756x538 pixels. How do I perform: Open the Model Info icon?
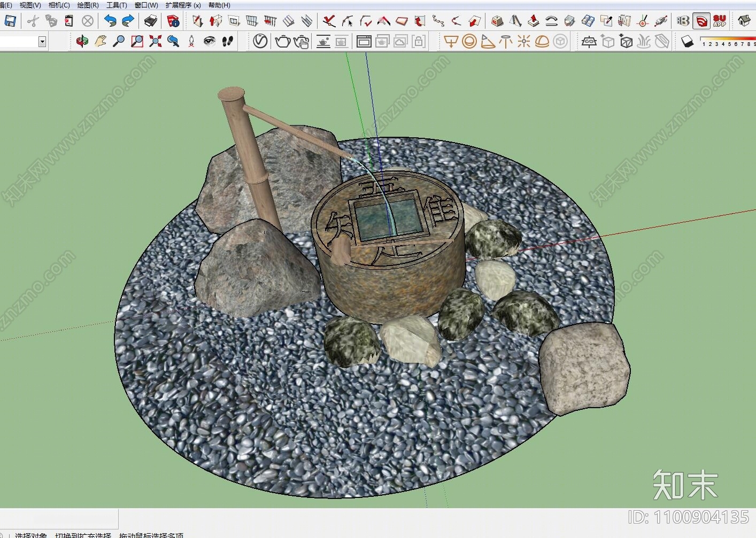tap(173, 21)
